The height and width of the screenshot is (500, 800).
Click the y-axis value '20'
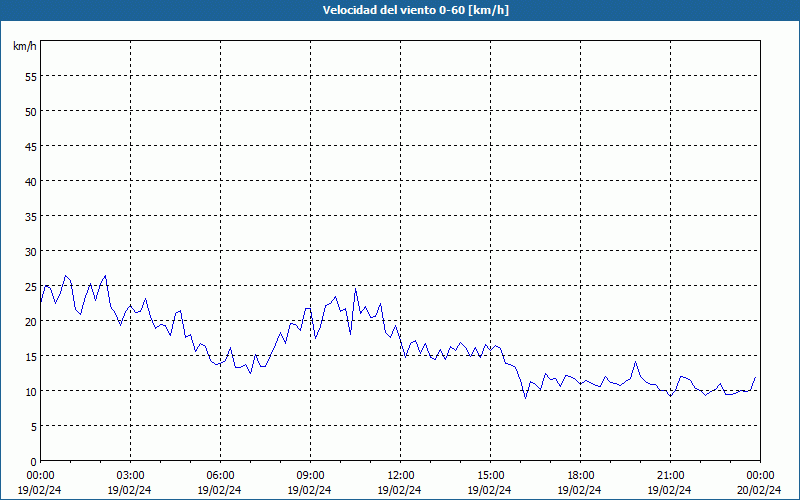point(31,321)
